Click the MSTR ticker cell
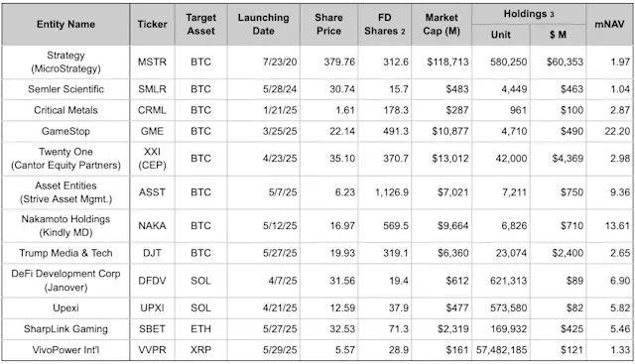Viewport: 635px width, 364px height. coord(152,61)
